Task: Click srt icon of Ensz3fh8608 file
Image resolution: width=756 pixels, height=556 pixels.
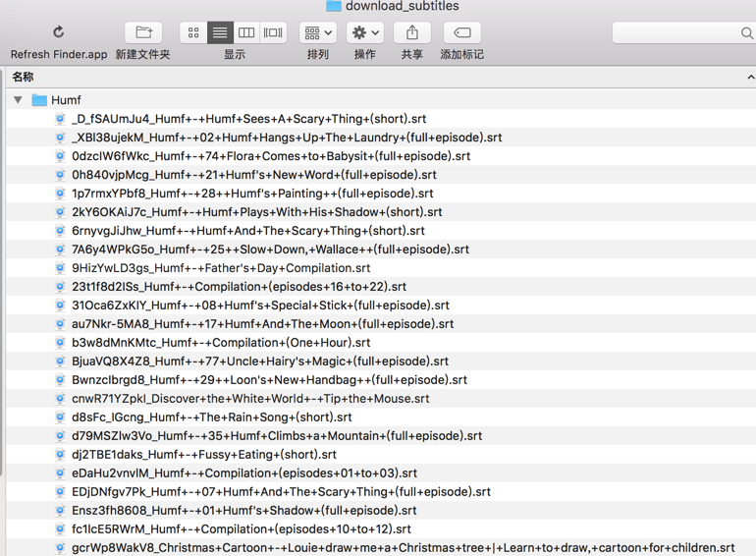Action: [60, 511]
